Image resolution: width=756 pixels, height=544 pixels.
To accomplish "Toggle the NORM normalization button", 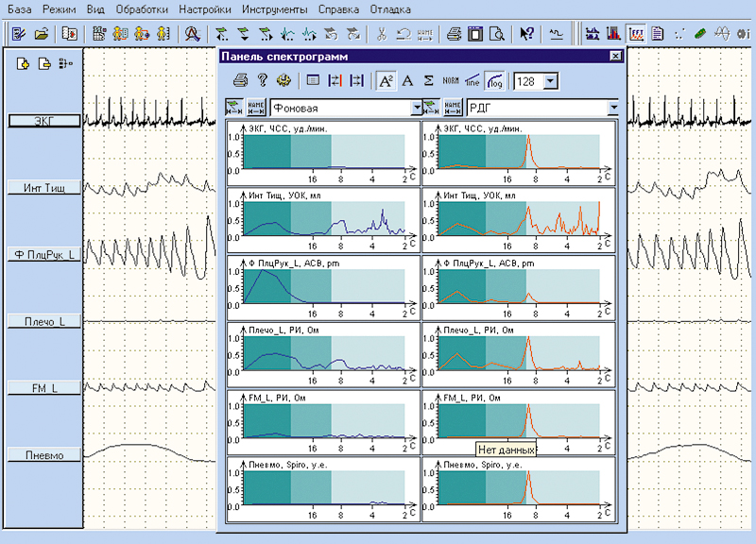I will tap(451, 81).
